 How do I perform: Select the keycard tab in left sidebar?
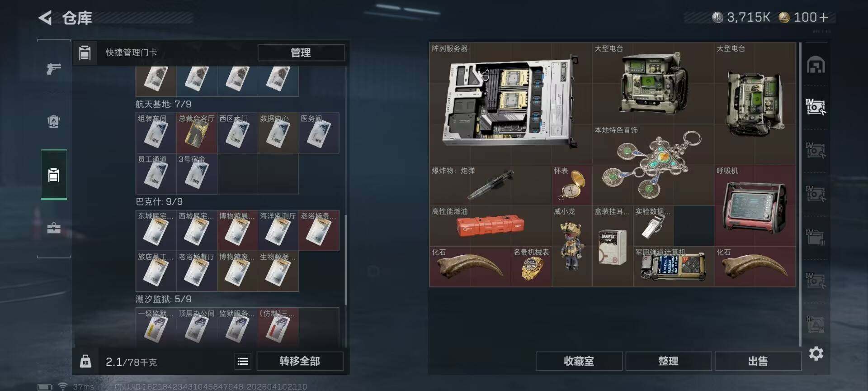coord(54,175)
